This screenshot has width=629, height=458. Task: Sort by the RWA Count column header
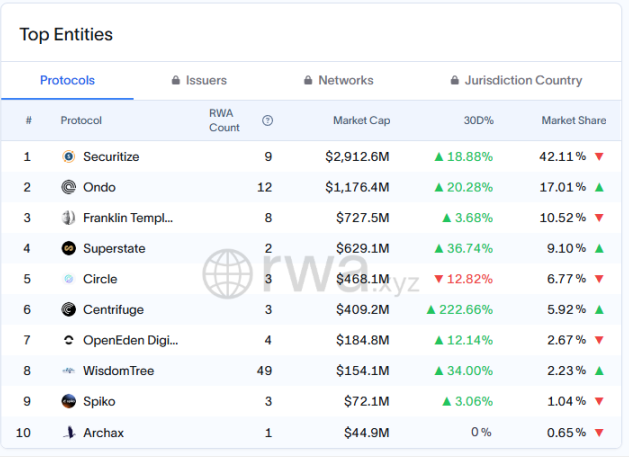point(224,120)
